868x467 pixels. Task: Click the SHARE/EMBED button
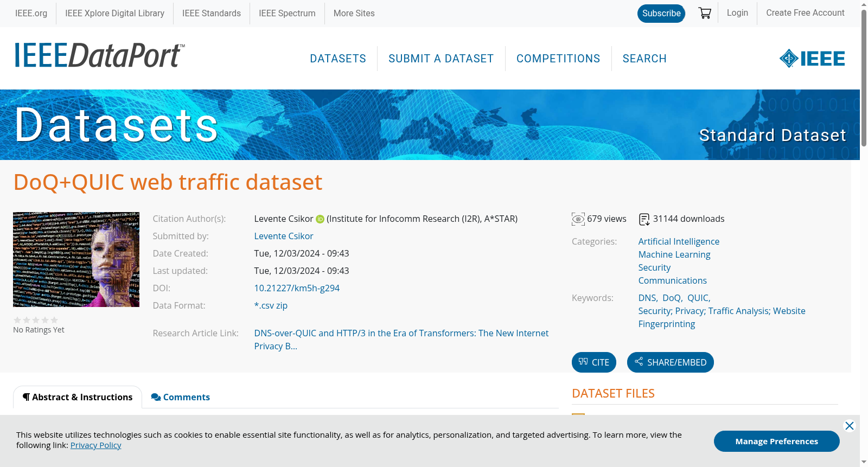pyautogui.click(x=671, y=362)
